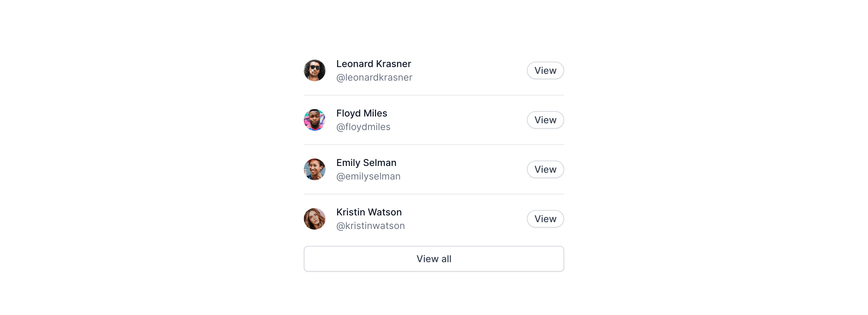
Task: Open the @kristinwatson handle
Action: click(370, 226)
